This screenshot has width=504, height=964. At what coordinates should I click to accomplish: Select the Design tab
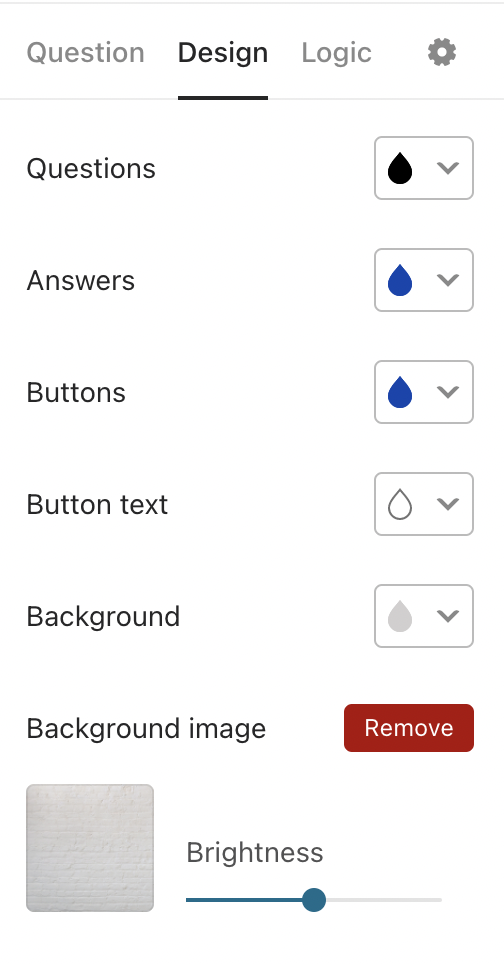point(222,53)
